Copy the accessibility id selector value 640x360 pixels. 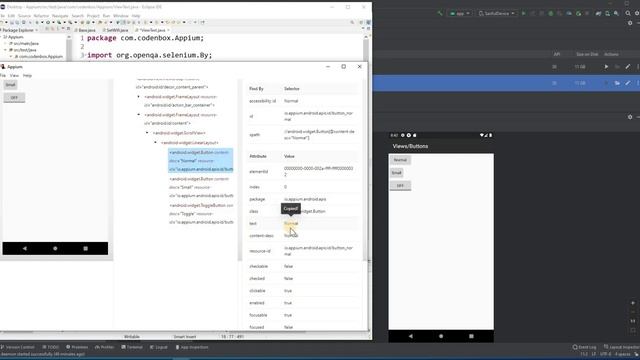(291, 101)
